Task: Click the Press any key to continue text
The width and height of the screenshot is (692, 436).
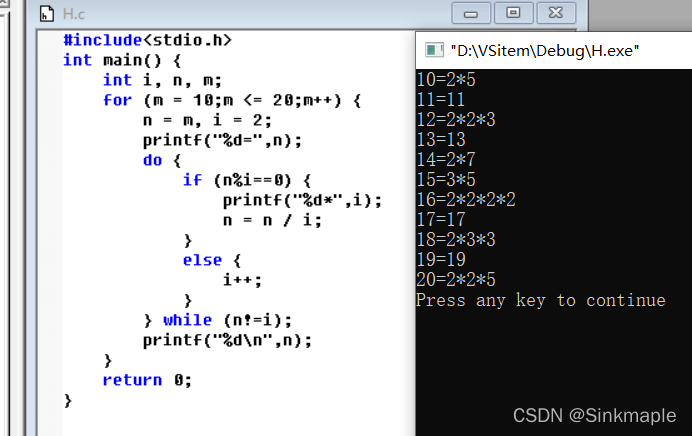Action: [x=541, y=301]
